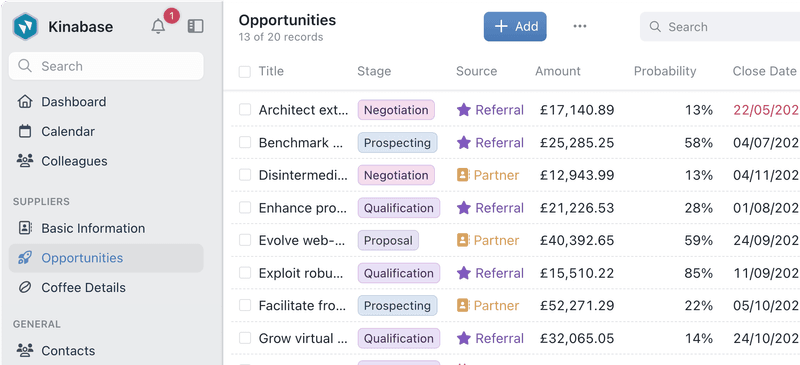Sort by the Amount column header
This screenshot has width=800, height=365.
click(558, 71)
